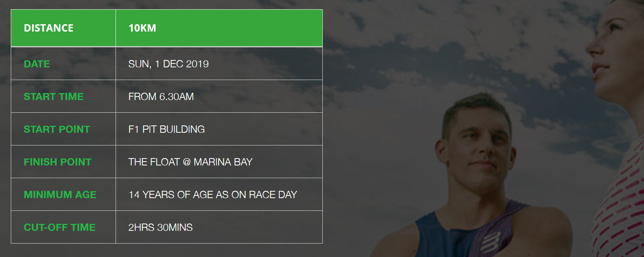
Task: Click THE FLOAT @ MARINA BAY text
Action: pyautogui.click(x=190, y=162)
